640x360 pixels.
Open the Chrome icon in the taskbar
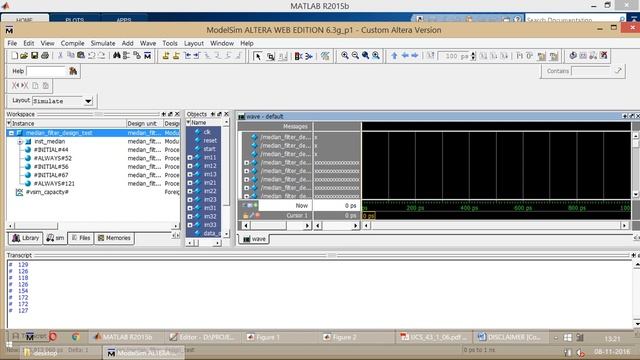[x=75, y=337]
